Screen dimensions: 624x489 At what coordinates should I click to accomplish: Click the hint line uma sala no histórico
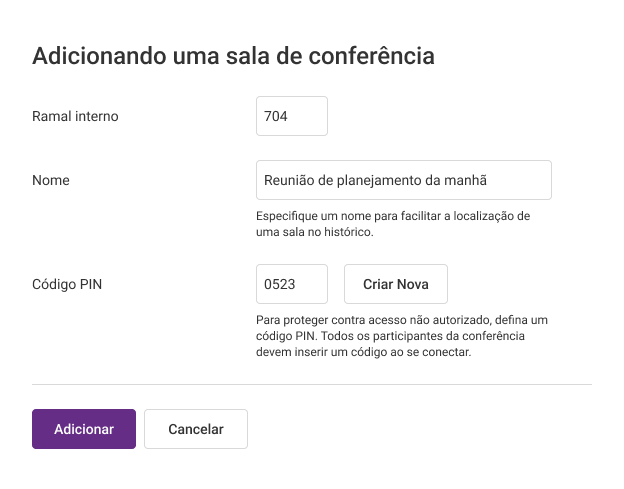[315, 232]
